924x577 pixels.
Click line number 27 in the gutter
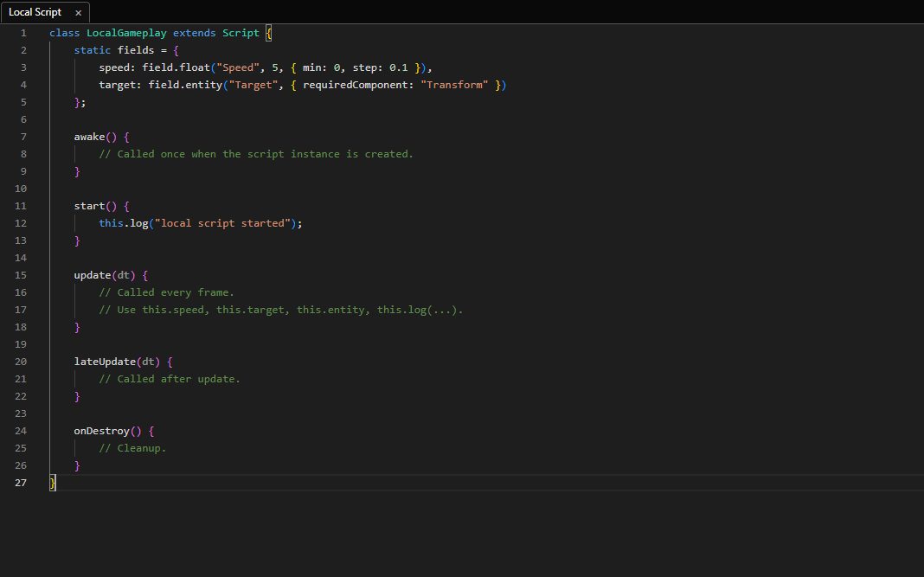point(21,483)
